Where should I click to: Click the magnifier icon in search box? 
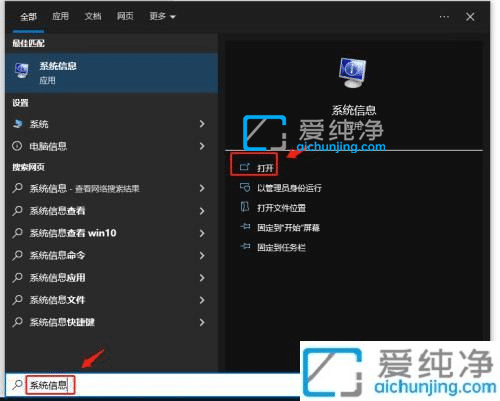click(x=17, y=385)
